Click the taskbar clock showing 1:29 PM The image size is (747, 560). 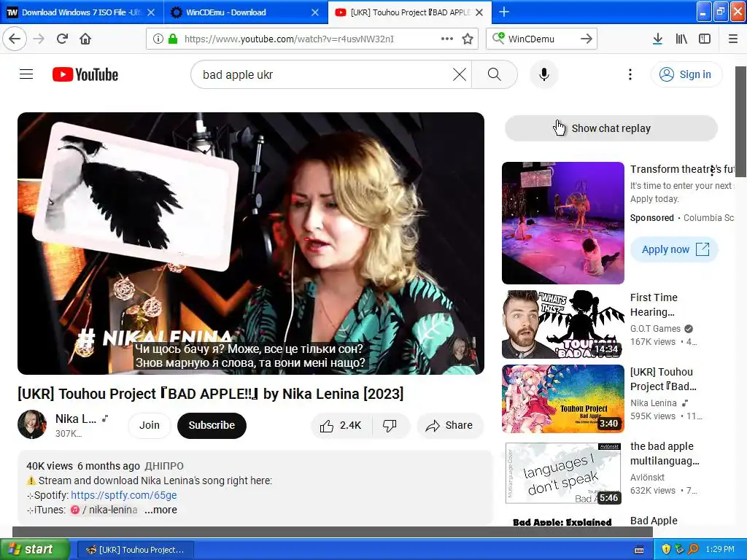click(x=720, y=549)
